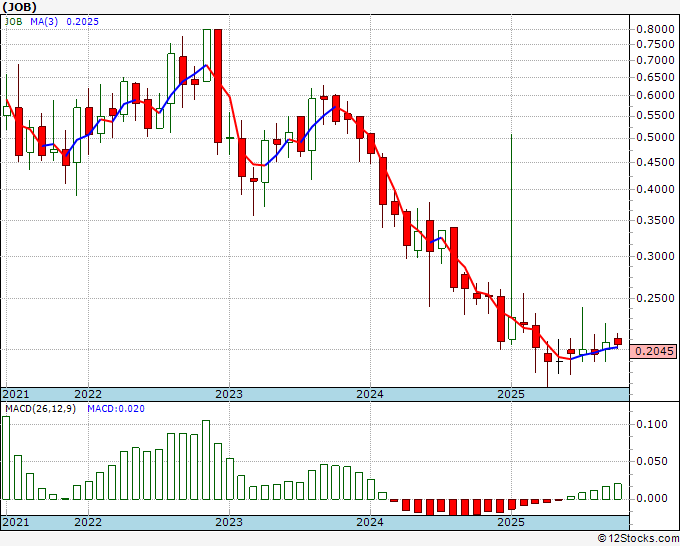
Task: Click the 0.2025 moving average value
Action: point(82,21)
